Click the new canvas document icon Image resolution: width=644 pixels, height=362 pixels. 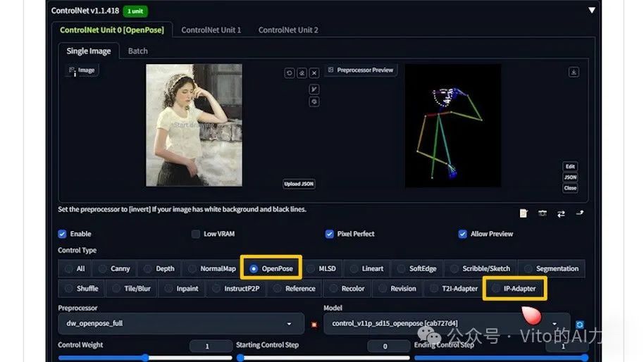click(x=524, y=213)
